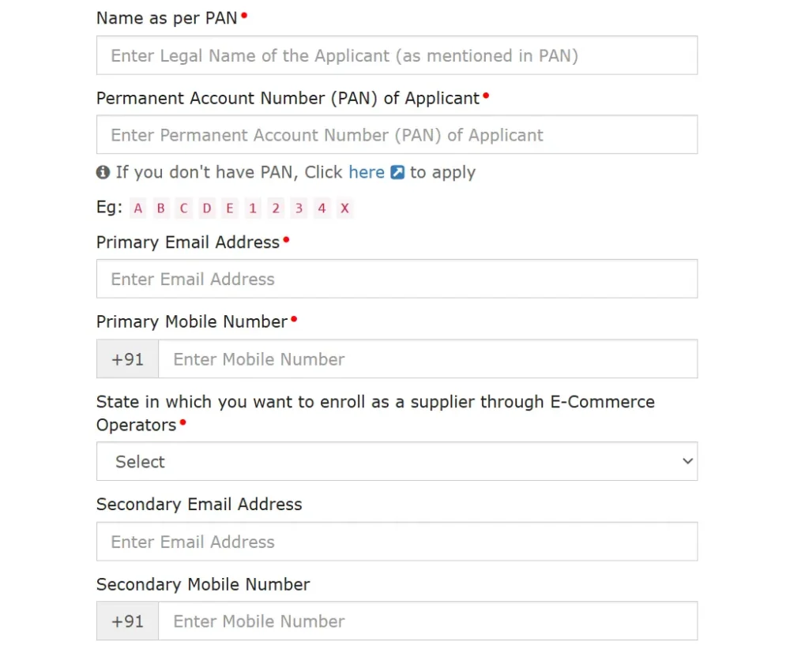Click the example character badge D

pyautogui.click(x=206, y=208)
